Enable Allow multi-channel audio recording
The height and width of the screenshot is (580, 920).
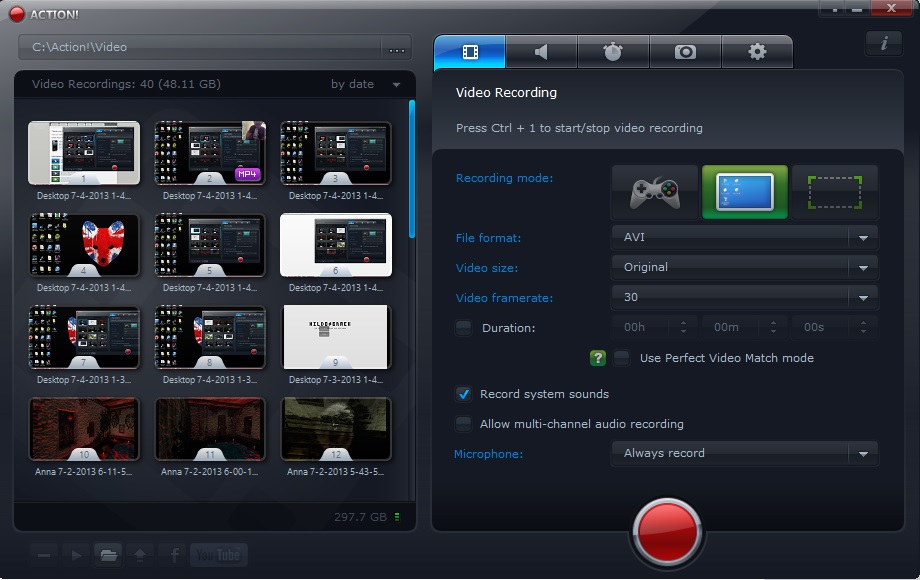pos(464,424)
